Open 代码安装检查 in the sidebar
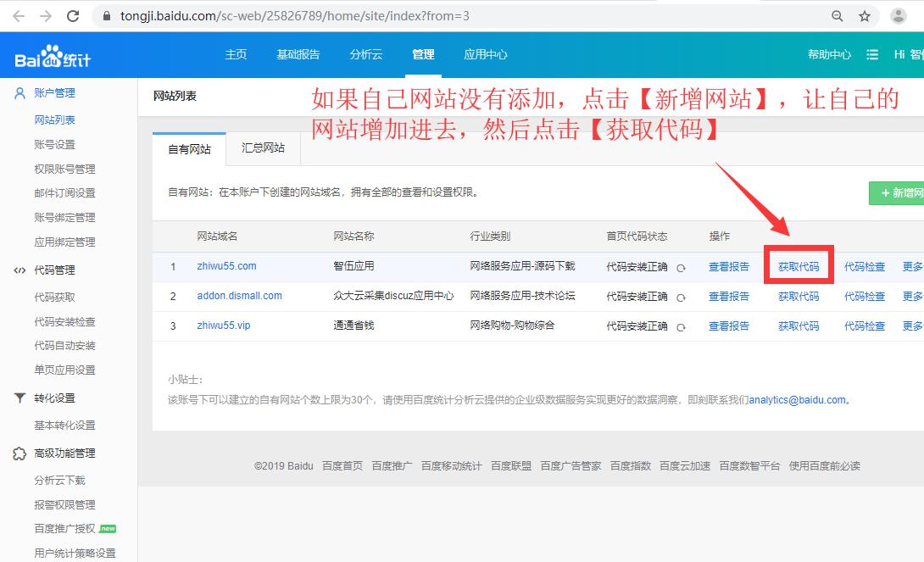This screenshot has width=924, height=562. pyautogui.click(x=64, y=322)
